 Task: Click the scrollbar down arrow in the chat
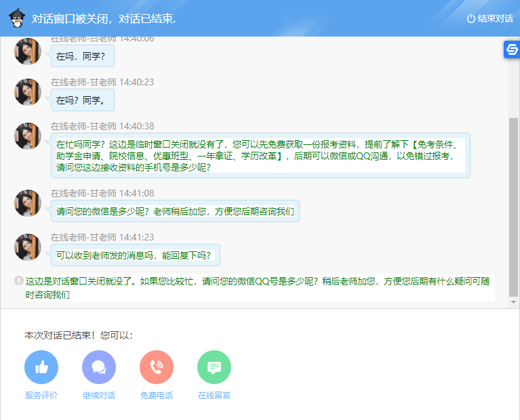click(513, 302)
